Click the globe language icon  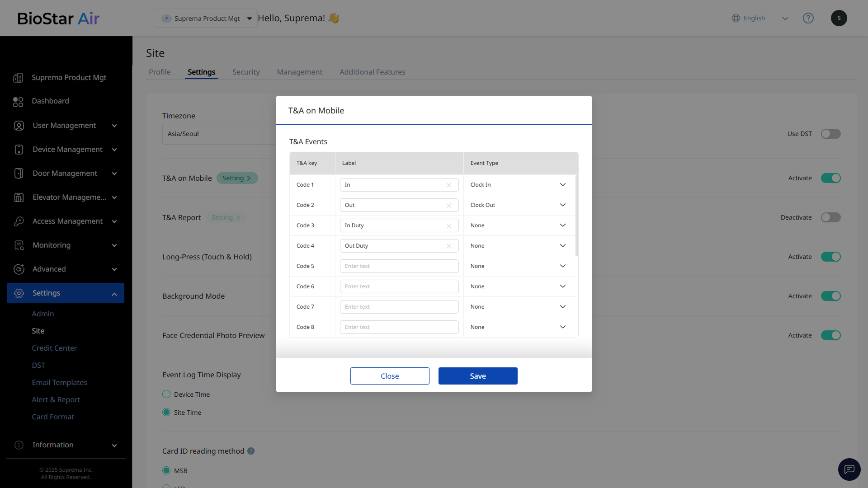pos(736,18)
